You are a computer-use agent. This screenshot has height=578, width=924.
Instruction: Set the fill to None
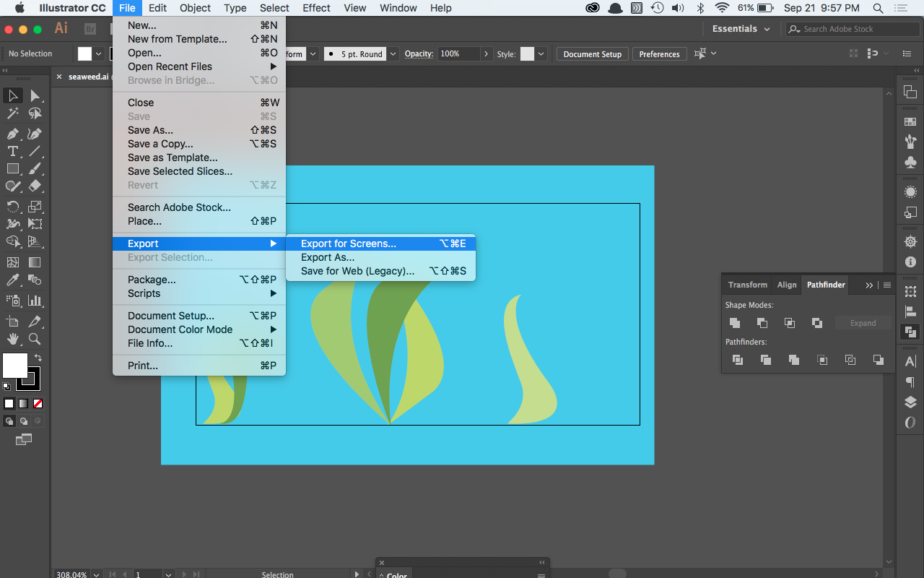pos(38,404)
